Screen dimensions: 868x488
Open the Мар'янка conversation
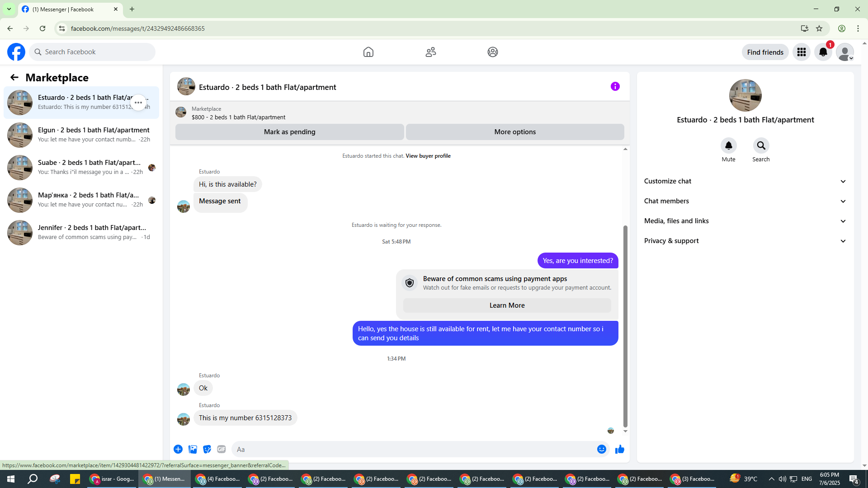[x=81, y=200]
